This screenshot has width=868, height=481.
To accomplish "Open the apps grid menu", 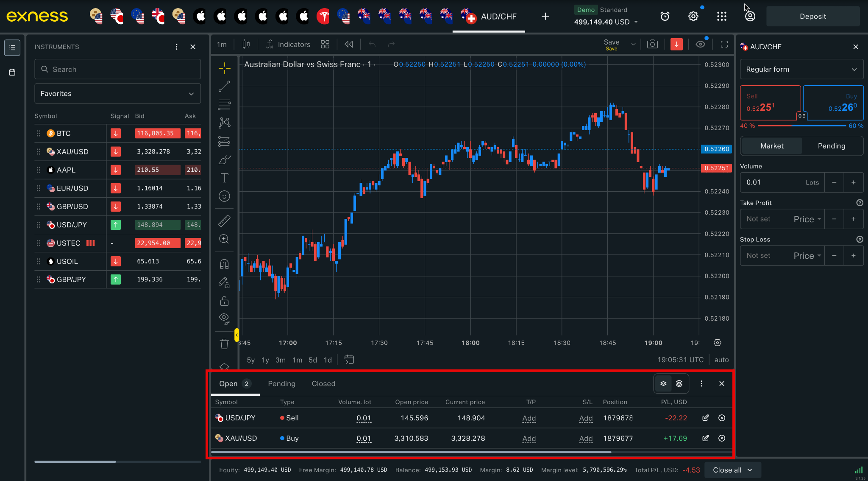I will (x=722, y=16).
